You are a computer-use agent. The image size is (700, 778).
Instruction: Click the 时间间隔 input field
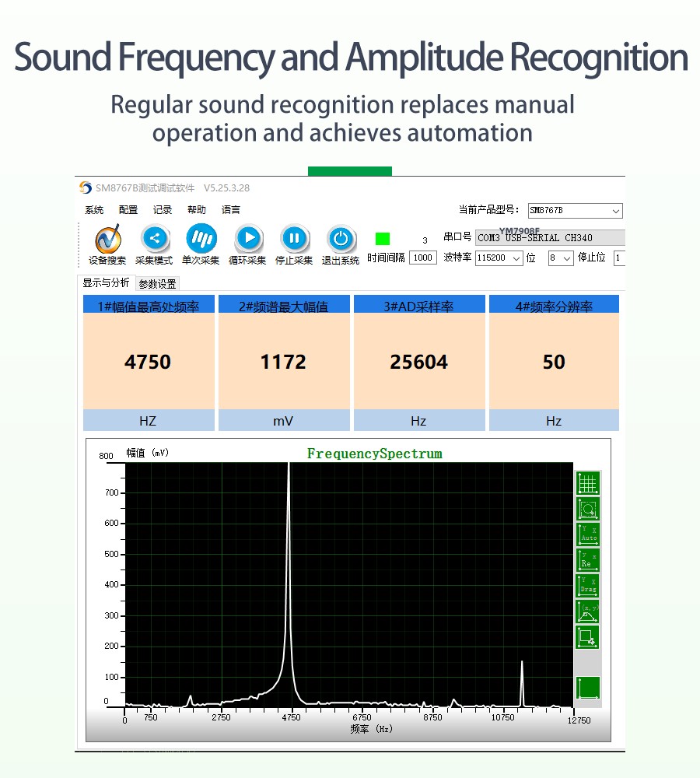click(423, 258)
